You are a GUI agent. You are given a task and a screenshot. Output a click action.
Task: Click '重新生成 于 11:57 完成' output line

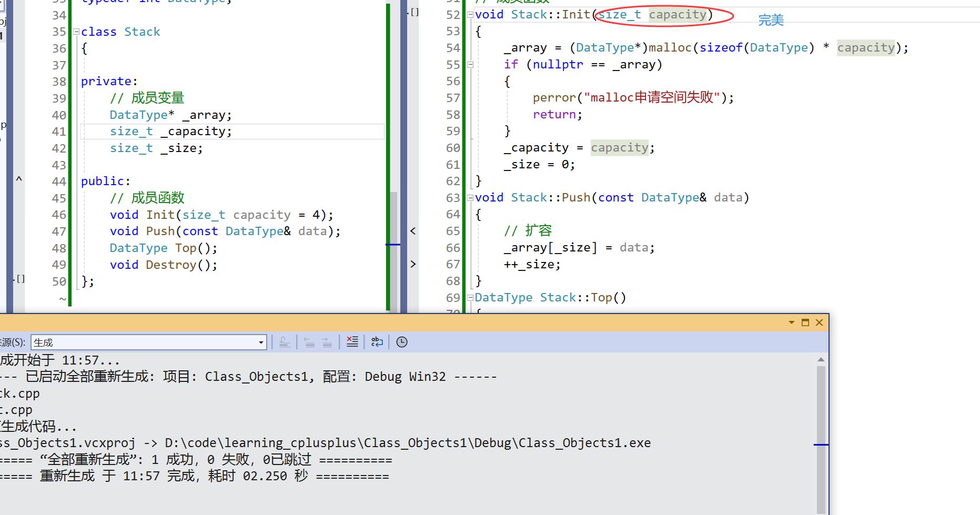pos(195,477)
